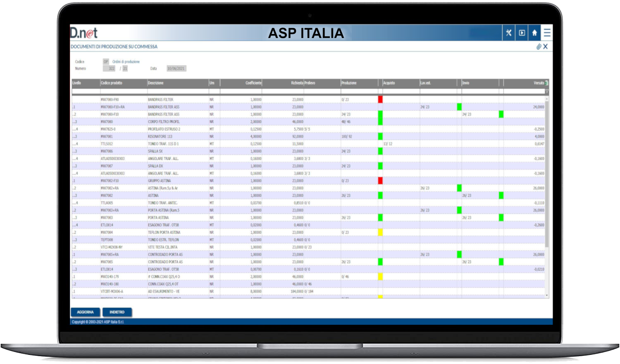
Task: Click the play video tutorial icon
Action: coord(522,33)
